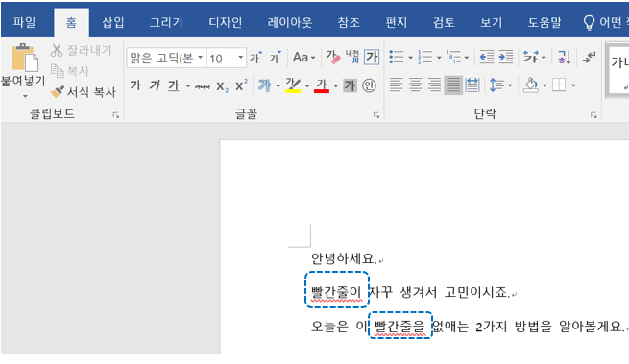
Task: Expand the 붙여넣기 options arrow
Action: [25, 96]
